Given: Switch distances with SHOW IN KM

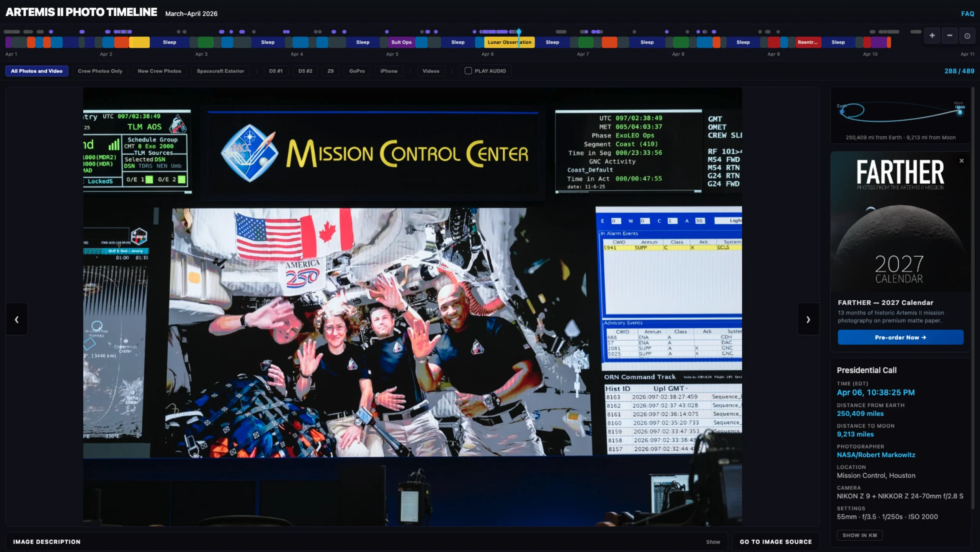Looking at the screenshot, I should (860, 535).
